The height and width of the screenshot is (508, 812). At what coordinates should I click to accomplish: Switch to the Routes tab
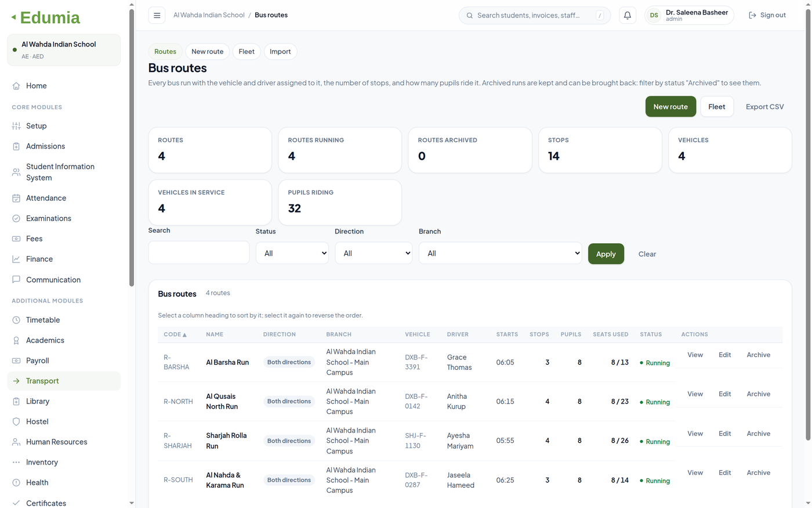click(x=165, y=52)
